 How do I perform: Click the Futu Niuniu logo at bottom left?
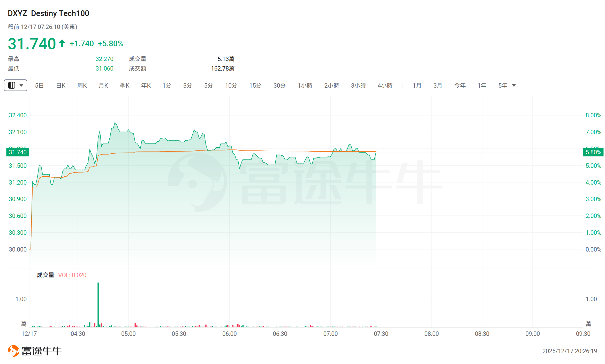click(35, 351)
